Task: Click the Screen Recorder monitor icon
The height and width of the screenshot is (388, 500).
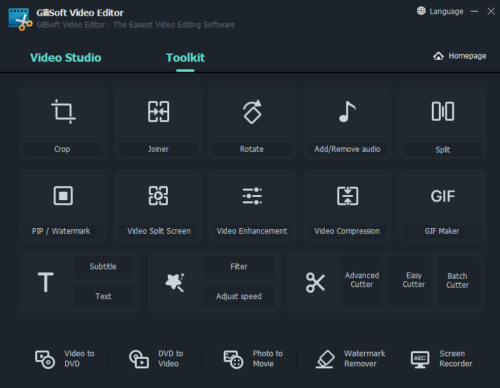Action: click(420, 359)
